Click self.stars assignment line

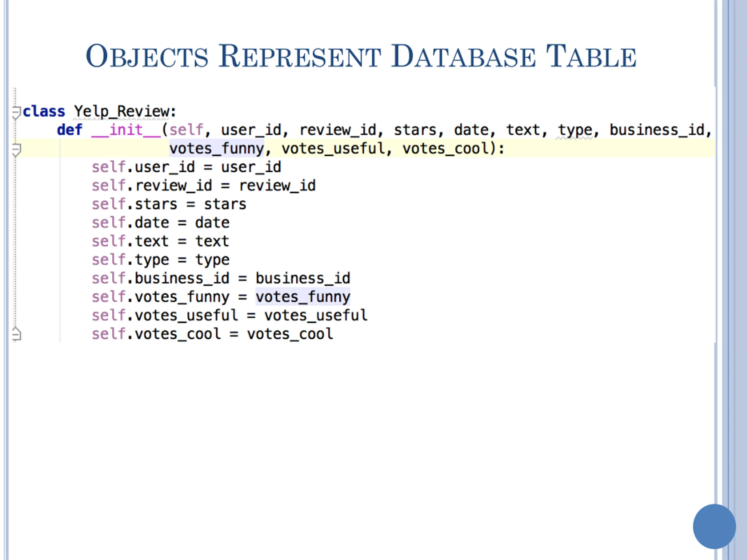point(169,204)
